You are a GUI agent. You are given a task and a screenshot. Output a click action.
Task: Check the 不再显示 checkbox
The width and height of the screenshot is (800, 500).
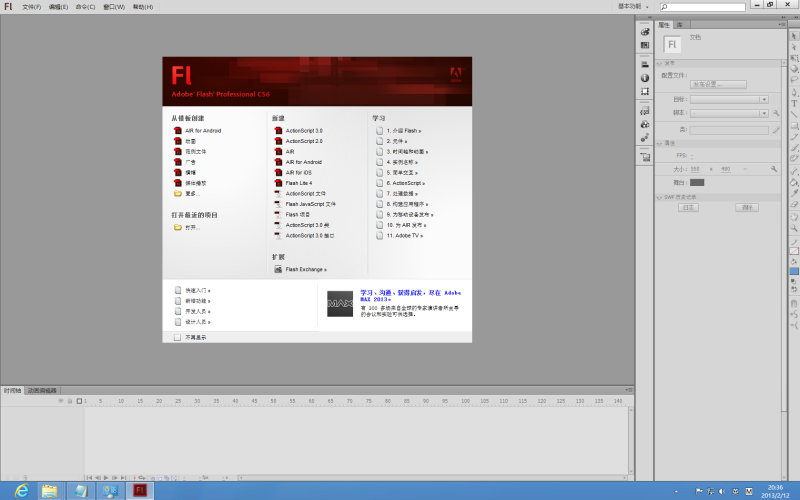[177, 337]
